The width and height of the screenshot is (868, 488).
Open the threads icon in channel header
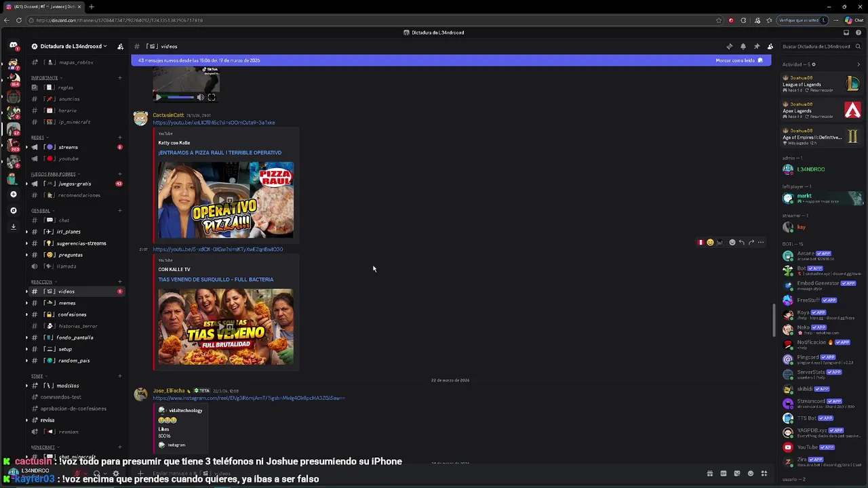(730, 46)
